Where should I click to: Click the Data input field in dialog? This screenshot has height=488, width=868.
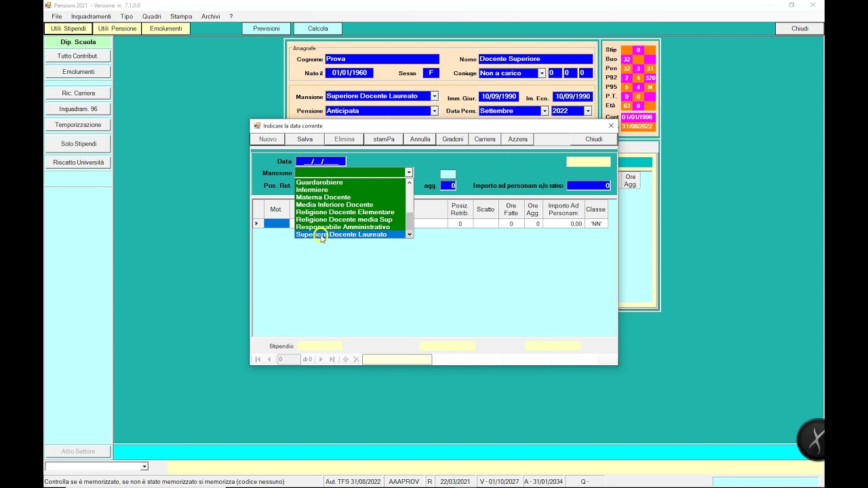[x=321, y=161]
